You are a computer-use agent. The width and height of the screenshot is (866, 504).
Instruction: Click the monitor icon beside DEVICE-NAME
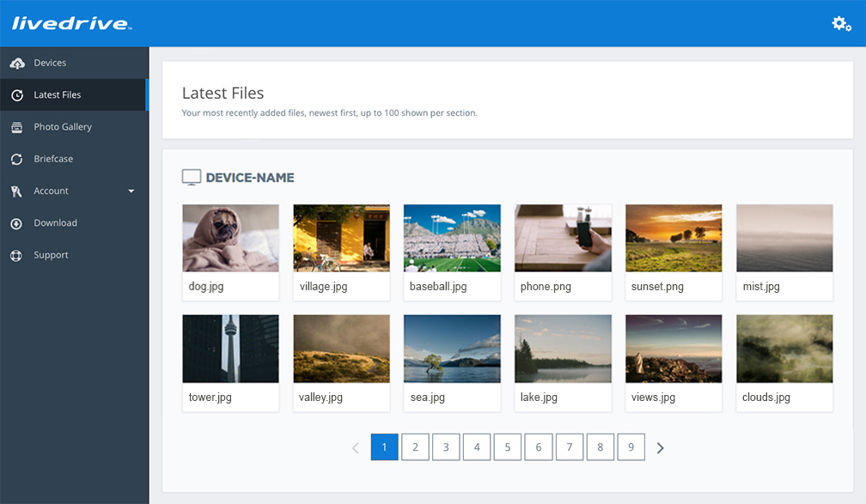[x=191, y=177]
